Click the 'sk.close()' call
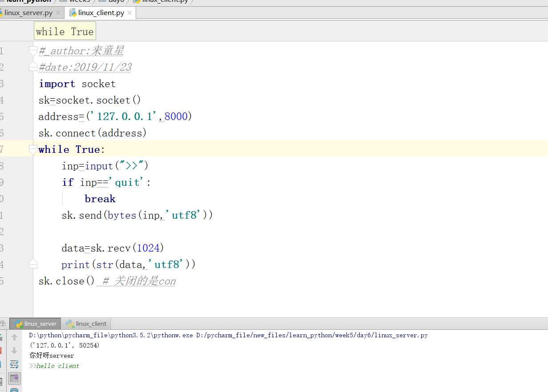This screenshot has height=392, width=548. point(67,281)
